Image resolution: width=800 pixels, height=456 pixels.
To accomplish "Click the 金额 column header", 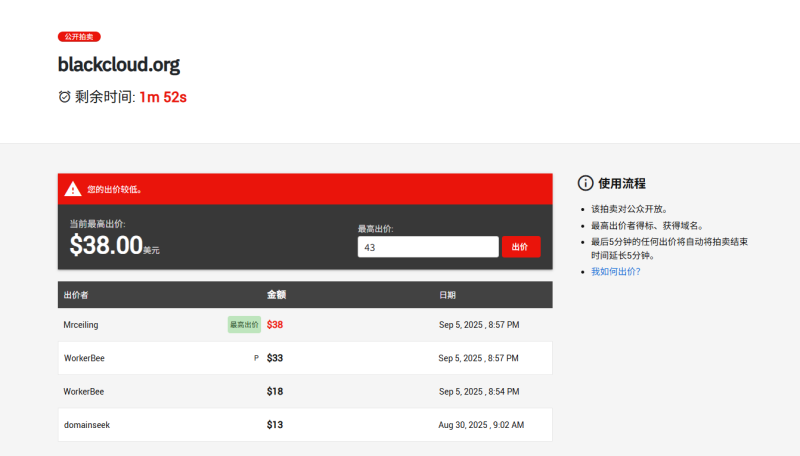I will tap(276, 295).
